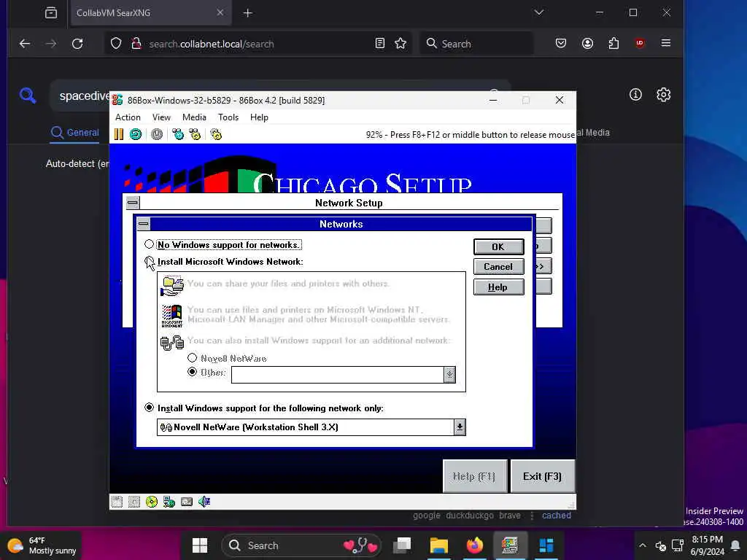Expand Novell NetWare Workstation Shell dropdown arrow
Screen dimensions: 747x560
460,427
